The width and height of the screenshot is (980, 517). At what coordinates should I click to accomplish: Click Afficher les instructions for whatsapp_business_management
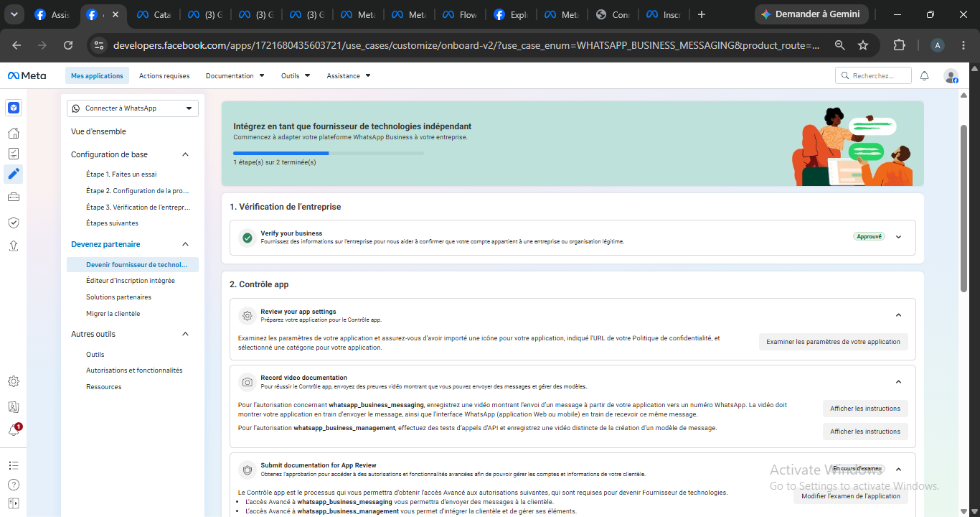tap(865, 432)
